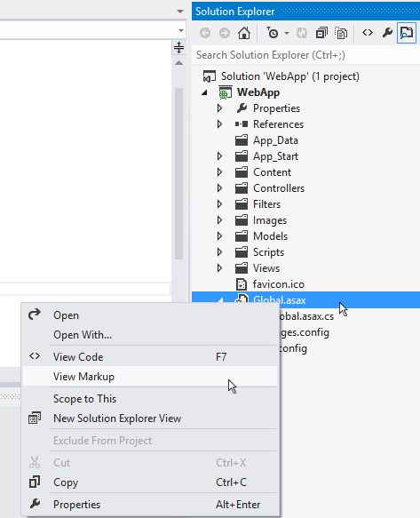This screenshot has height=518, width=420.
Task: Click the Refresh icon in toolbar
Action: point(302,33)
